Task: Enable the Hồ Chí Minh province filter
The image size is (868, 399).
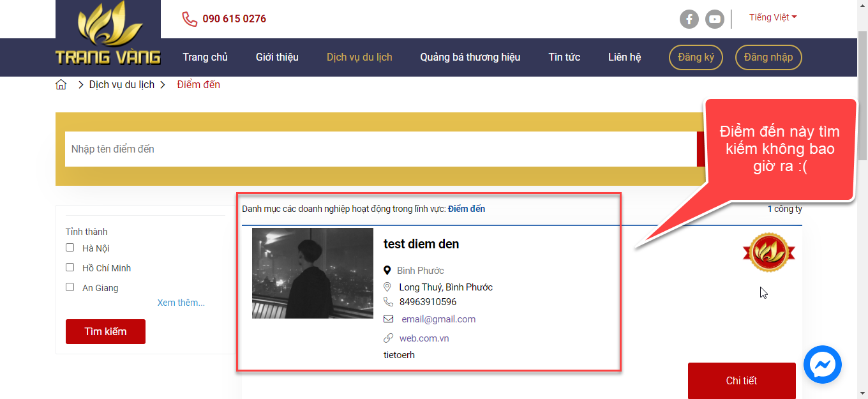Action: pyautogui.click(x=70, y=267)
